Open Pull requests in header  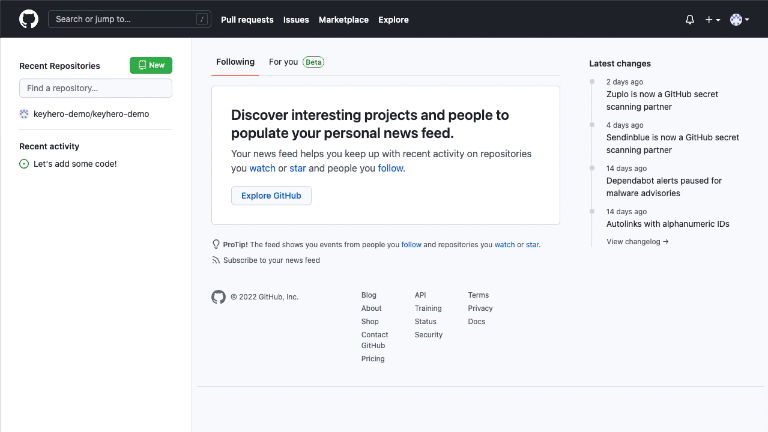(x=247, y=20)
